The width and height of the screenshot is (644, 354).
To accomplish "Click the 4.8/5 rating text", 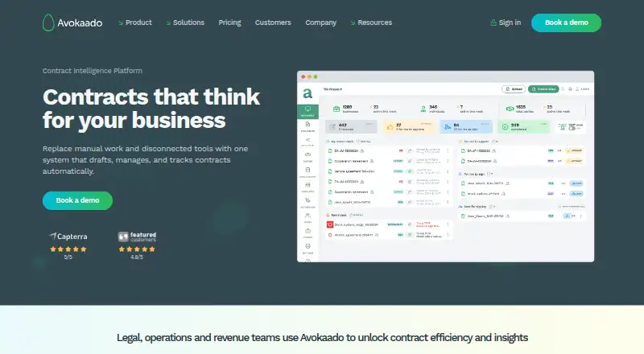I will tap(137, 257).
